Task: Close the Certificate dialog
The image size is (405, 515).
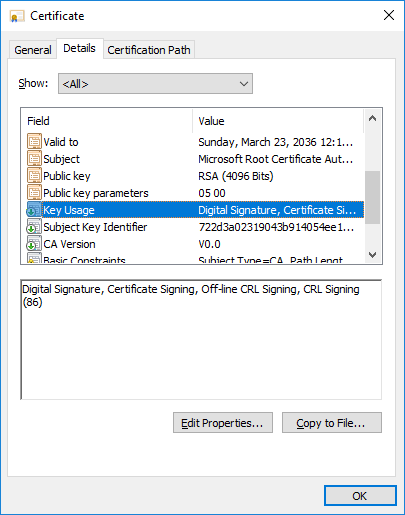Action: 389,15
